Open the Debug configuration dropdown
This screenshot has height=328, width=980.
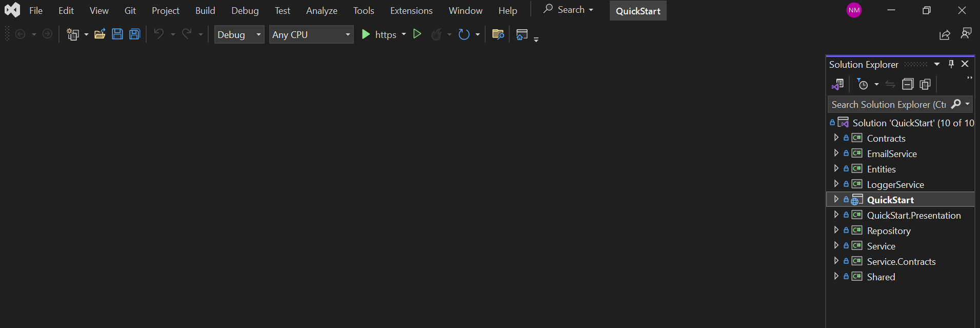239,34
